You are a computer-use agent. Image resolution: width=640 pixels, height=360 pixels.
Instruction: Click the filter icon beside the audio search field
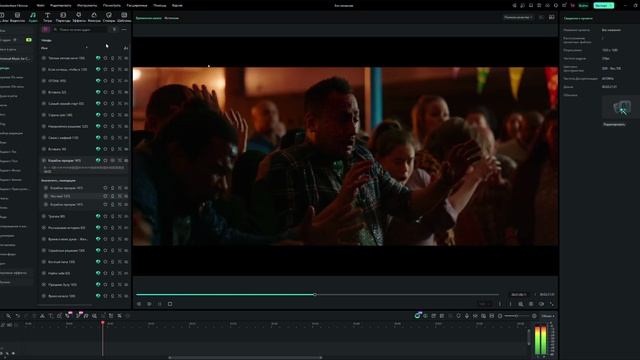(x=114, y=29)
